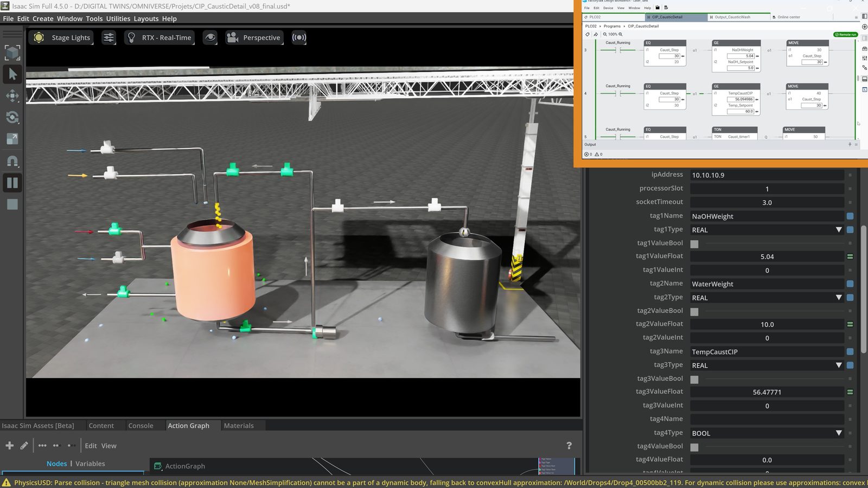Open Action Graph View menu
This screenshot has width=868, height=488.
coord(108,446)
